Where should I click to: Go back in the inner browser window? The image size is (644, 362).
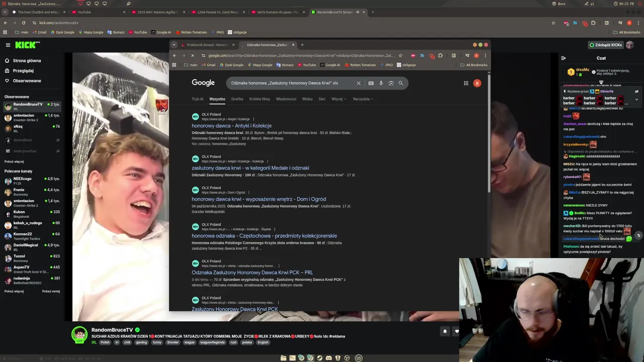tap(174, 55)
